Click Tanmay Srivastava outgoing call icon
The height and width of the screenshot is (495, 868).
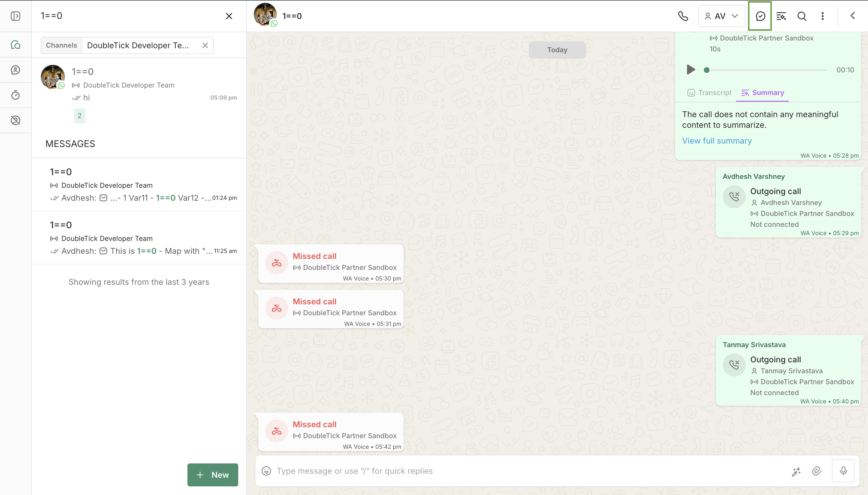[734, 365]
